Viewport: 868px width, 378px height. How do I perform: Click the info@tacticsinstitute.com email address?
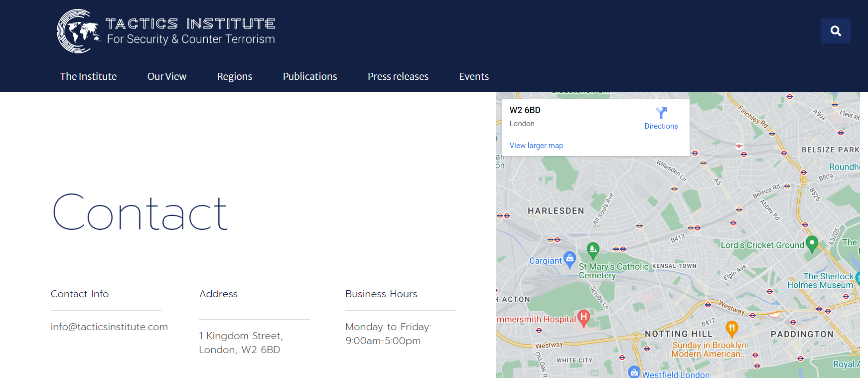click(109, 327)
